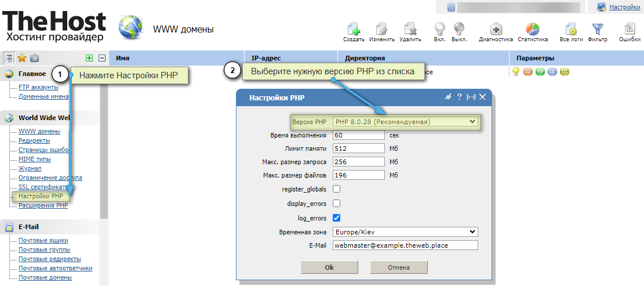Click the Вкл. light bulb icon

tap(440, 29)
